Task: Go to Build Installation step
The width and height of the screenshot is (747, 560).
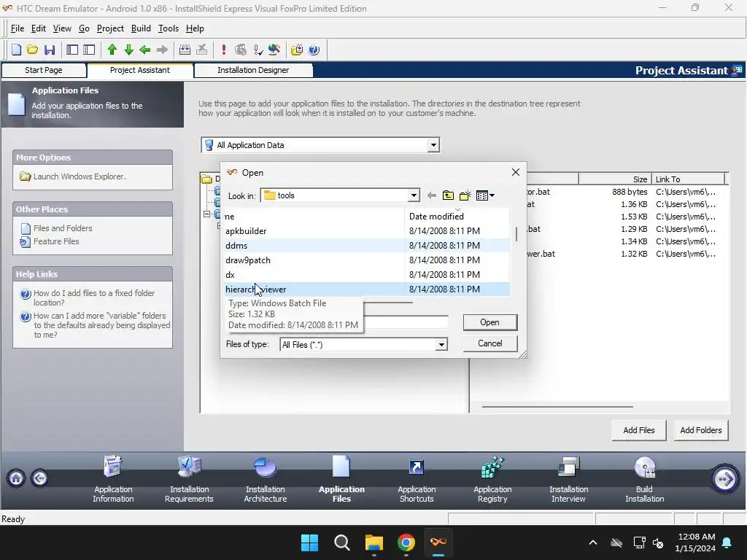Action: point(645,479)
